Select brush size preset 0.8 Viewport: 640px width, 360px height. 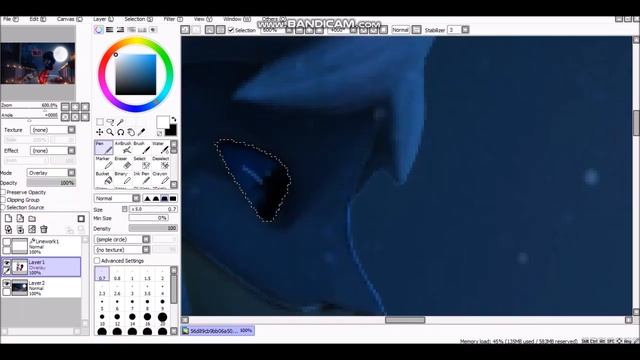(117, 274)
